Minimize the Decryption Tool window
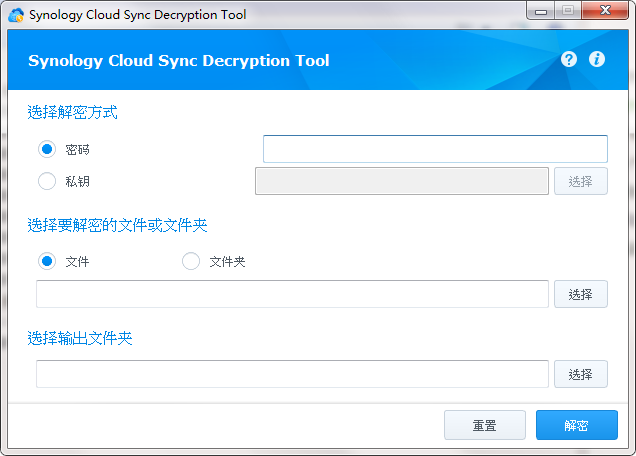Screen dimensions: 636x456 [x=541, y=11]
